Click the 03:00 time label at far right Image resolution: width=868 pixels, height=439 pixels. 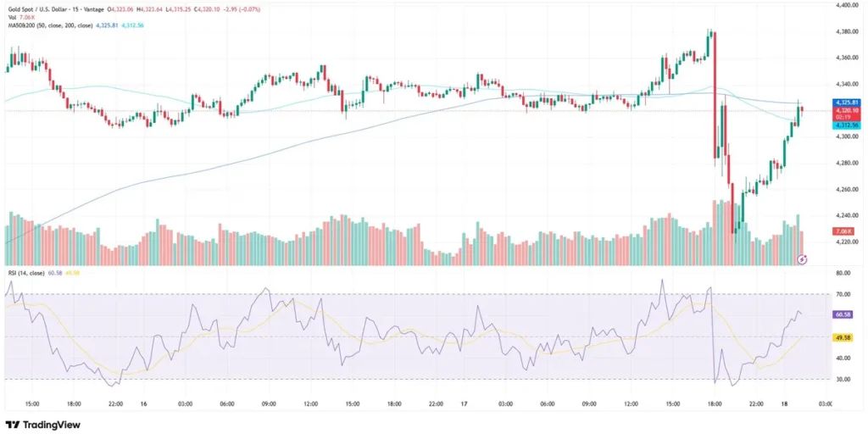[x=825, y=404]
